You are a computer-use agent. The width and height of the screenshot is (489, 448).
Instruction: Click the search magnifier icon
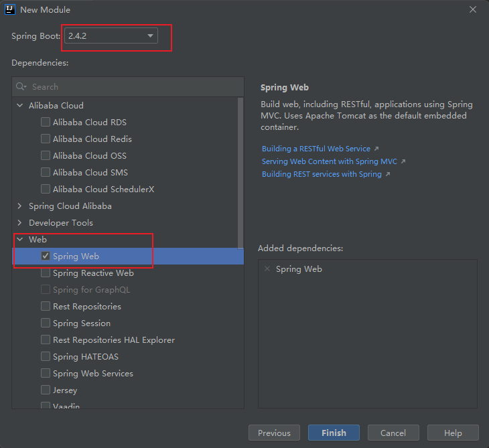click(x=21, y=86)
